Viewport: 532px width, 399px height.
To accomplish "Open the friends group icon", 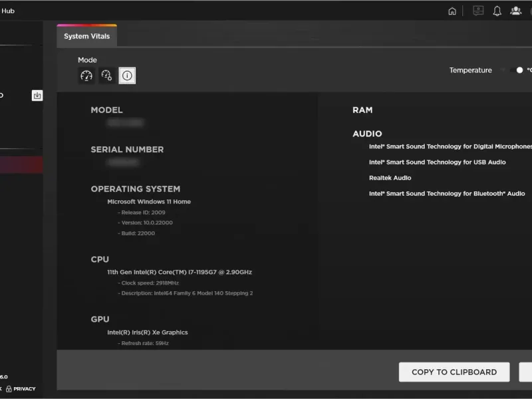I will pyautogui.click(x=515, y=11).
